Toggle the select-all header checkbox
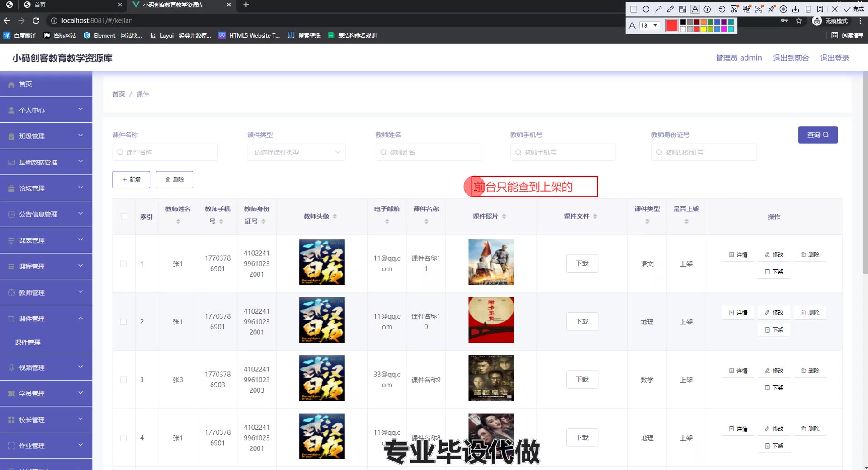 pyautogui.click(x=124, y=216)
